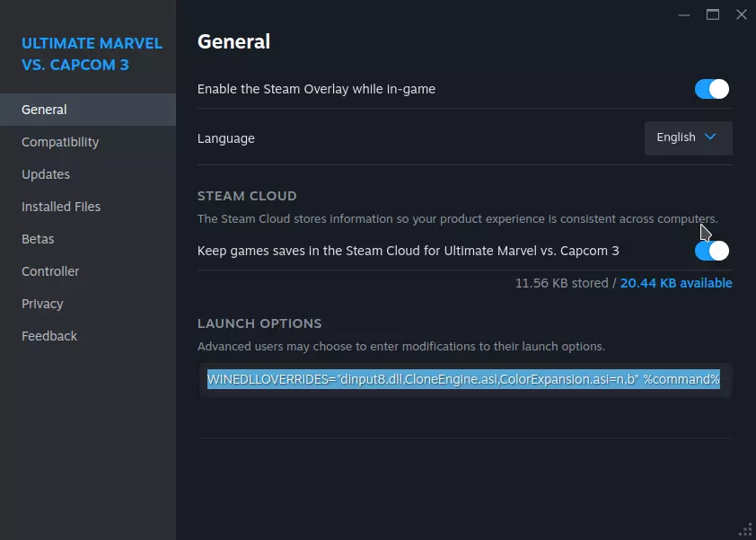Open the General settings section
This screenshot has height=540, width=756.
pos(88,110)
